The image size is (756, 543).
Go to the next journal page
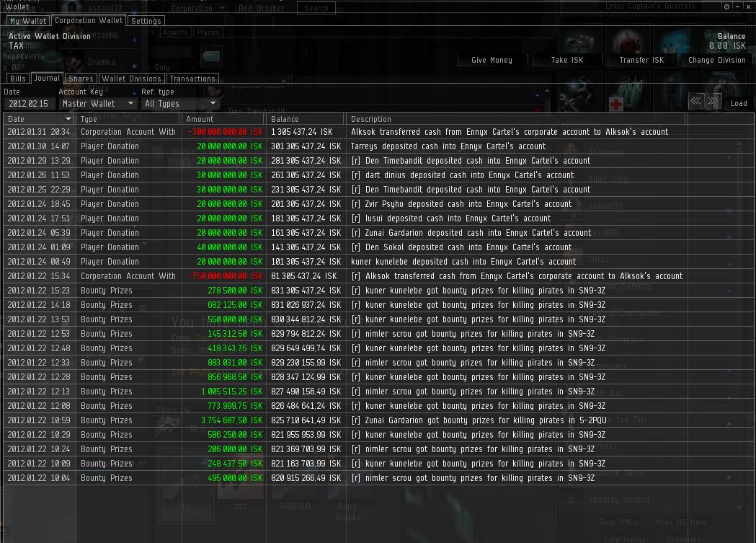click(713, 101)
